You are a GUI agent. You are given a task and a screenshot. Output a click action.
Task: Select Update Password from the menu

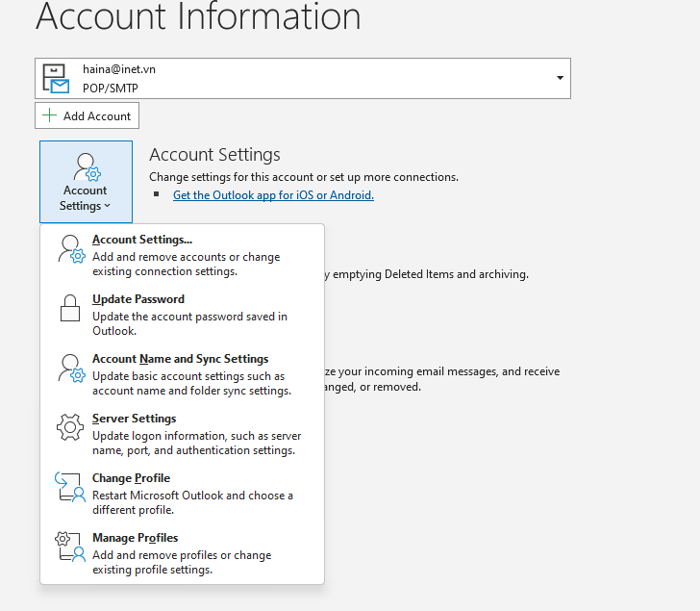[138, 299]
